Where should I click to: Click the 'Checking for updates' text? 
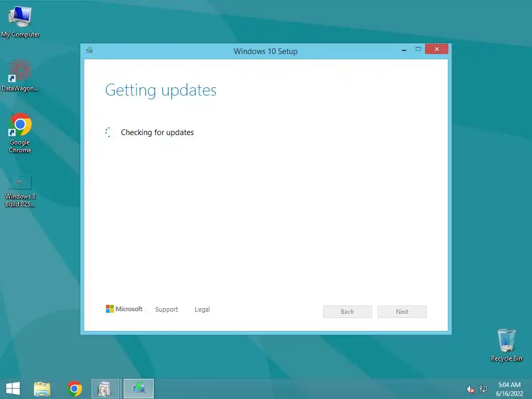click(157, 132)
